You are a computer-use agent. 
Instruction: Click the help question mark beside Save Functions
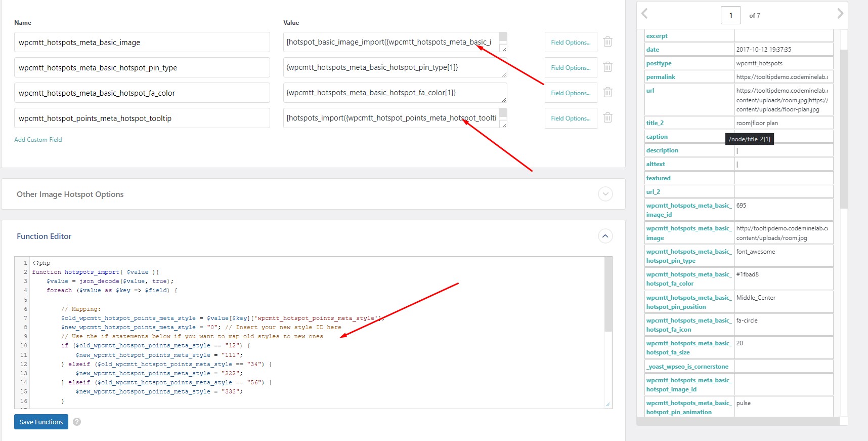point(77,422)
